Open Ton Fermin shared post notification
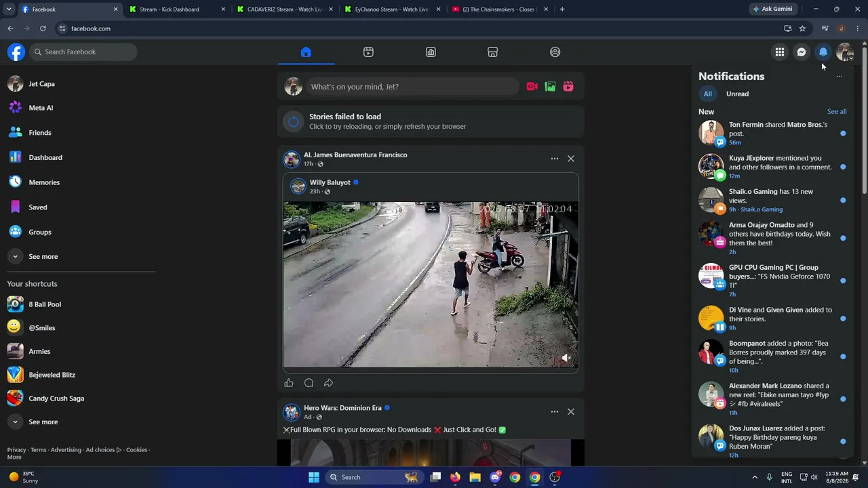 tap(772, 134)
